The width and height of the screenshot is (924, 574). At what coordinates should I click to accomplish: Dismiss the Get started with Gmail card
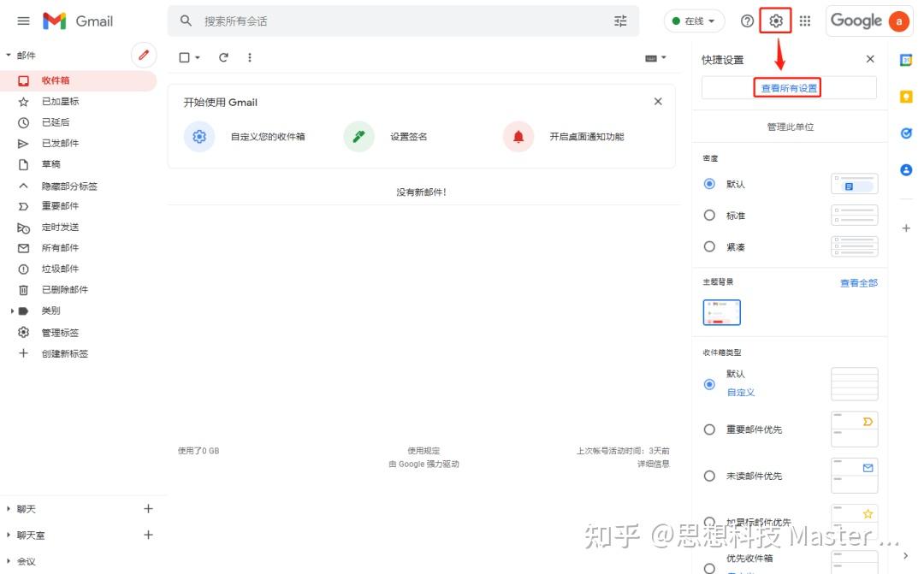coord(658,101)
